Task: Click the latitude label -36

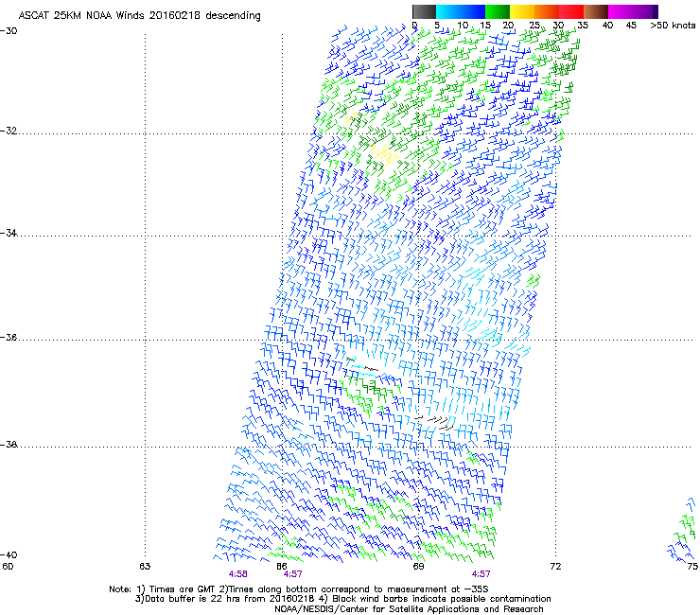Action: (9, 338)
